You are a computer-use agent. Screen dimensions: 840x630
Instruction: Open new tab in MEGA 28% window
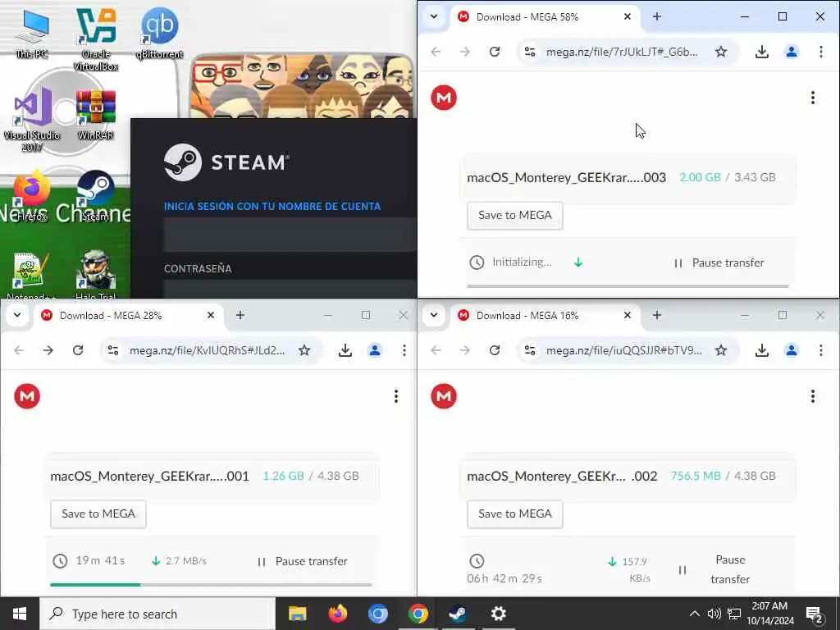click(240, 315)
